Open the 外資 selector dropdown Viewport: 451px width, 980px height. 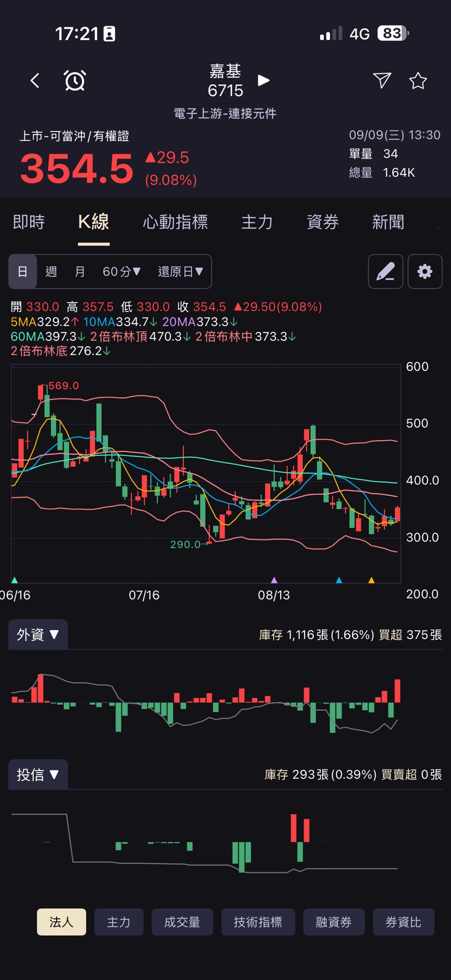38,634
